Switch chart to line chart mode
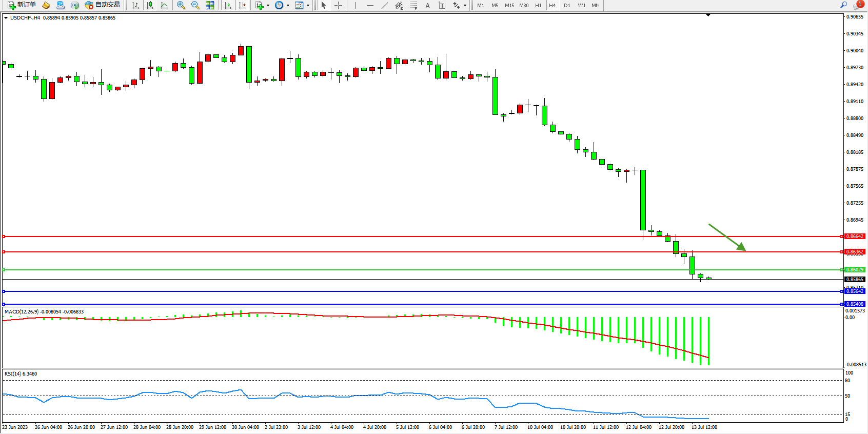Screen dimensions: 868x434 point(164,5)
